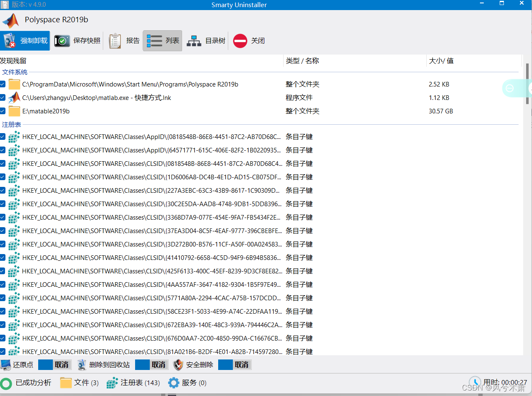Image resolution: width=532 pixels, height=396 pixels.
Task: Toggle the 安全删除 secure delete switch
Action: 235,365
